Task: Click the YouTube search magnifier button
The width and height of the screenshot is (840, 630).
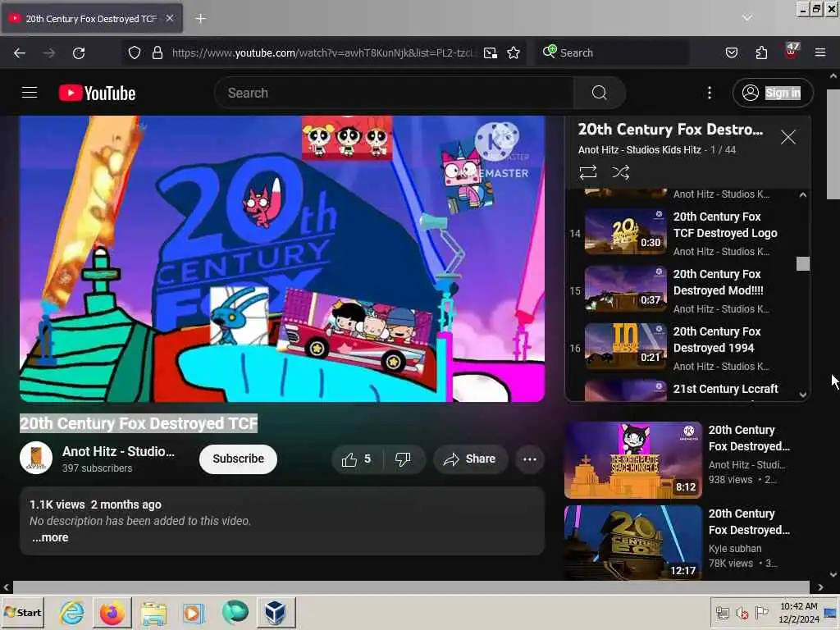Action: click(x=599, y=93)
